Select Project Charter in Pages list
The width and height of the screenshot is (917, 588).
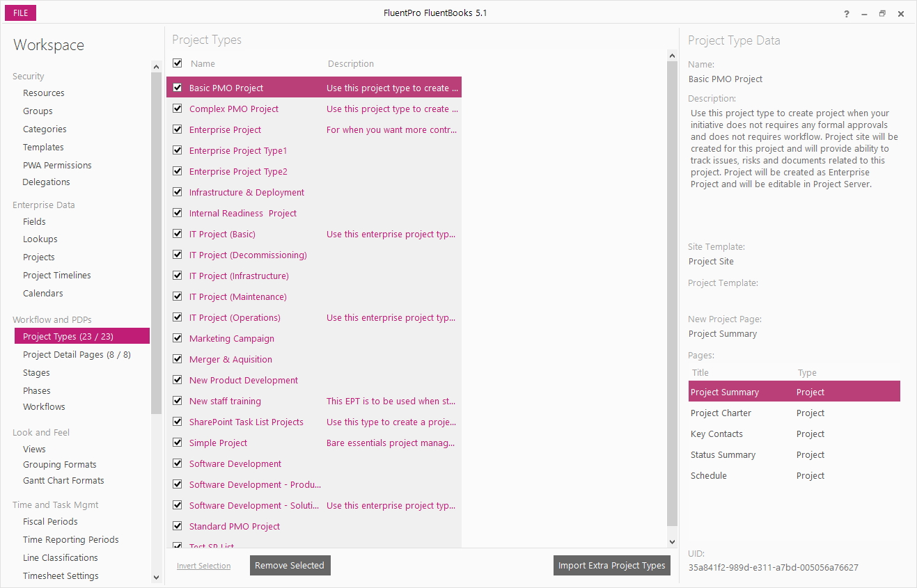coord(794,413)
